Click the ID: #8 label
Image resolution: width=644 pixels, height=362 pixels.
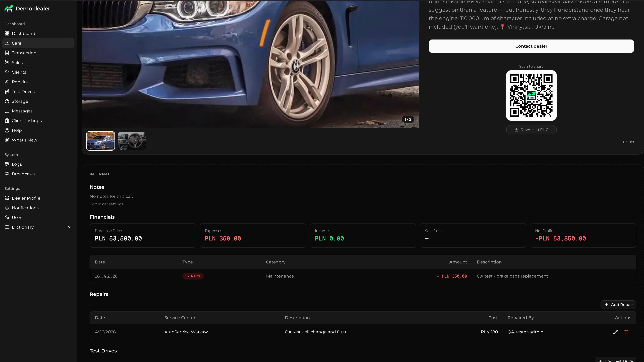point(627,142)
